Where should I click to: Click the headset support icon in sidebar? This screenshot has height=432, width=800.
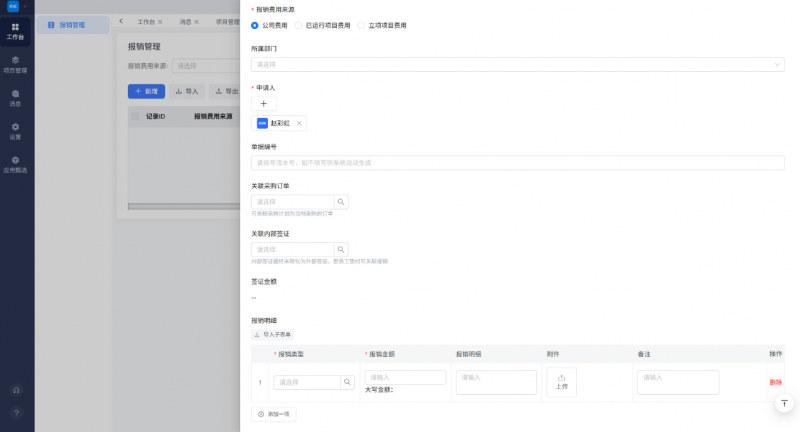point(16,390)
